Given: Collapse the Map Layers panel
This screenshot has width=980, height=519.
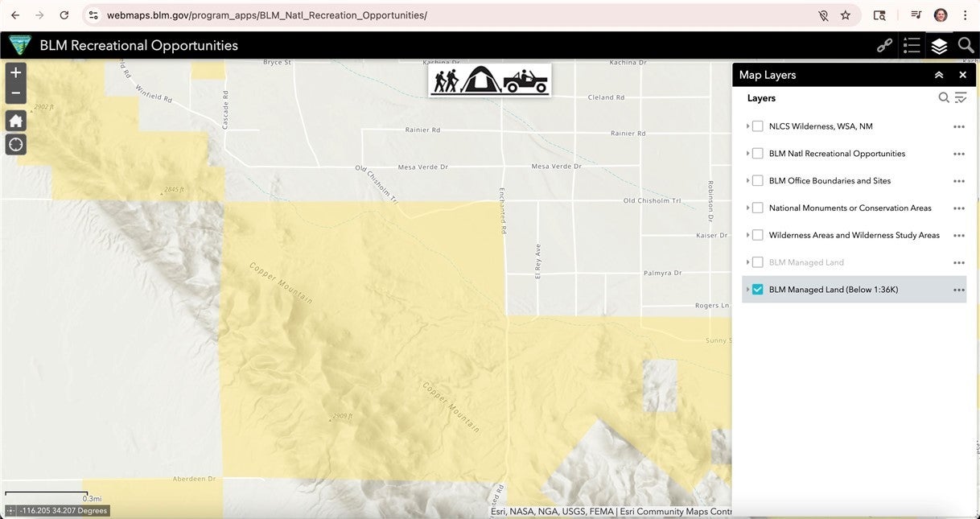Looking at the screenshot, I should [x=939, y=75].
